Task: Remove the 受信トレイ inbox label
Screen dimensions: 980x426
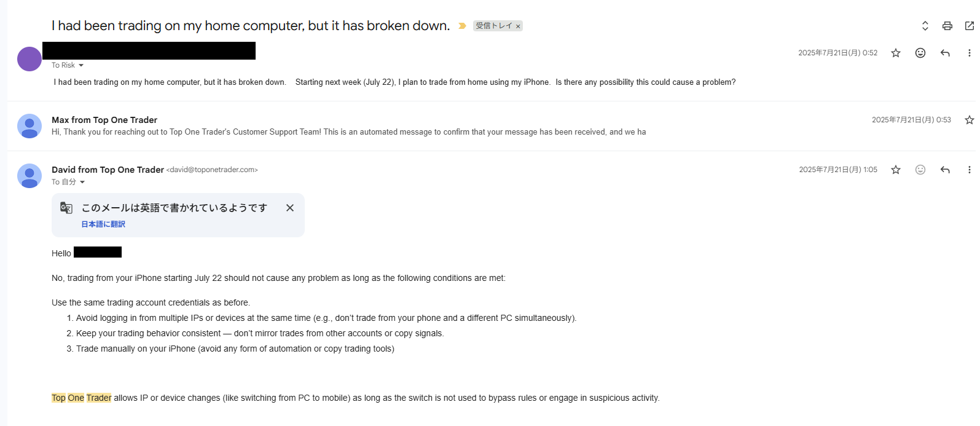Action: (x=518, y=26)
